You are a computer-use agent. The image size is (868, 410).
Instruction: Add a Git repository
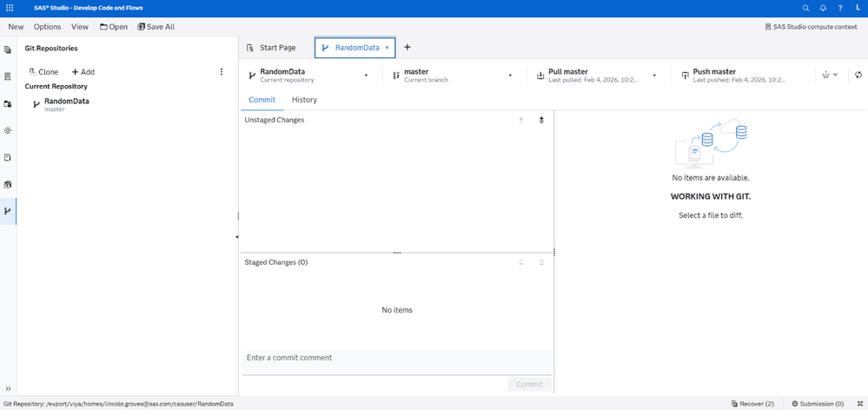pos(83,72)
